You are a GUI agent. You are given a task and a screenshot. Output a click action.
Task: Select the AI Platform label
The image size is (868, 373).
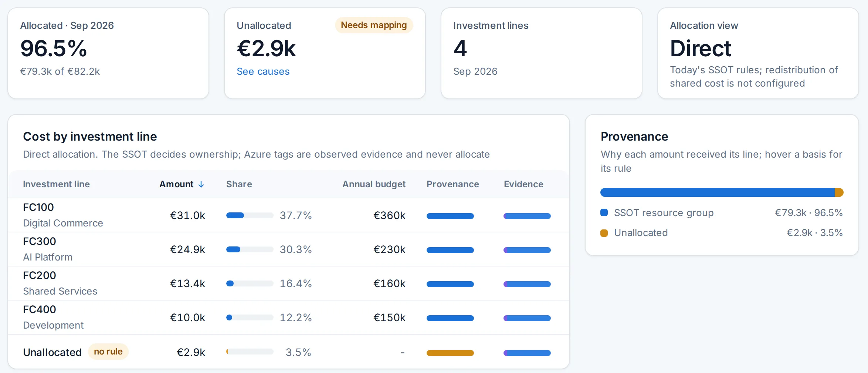click(x=48, y=257)
